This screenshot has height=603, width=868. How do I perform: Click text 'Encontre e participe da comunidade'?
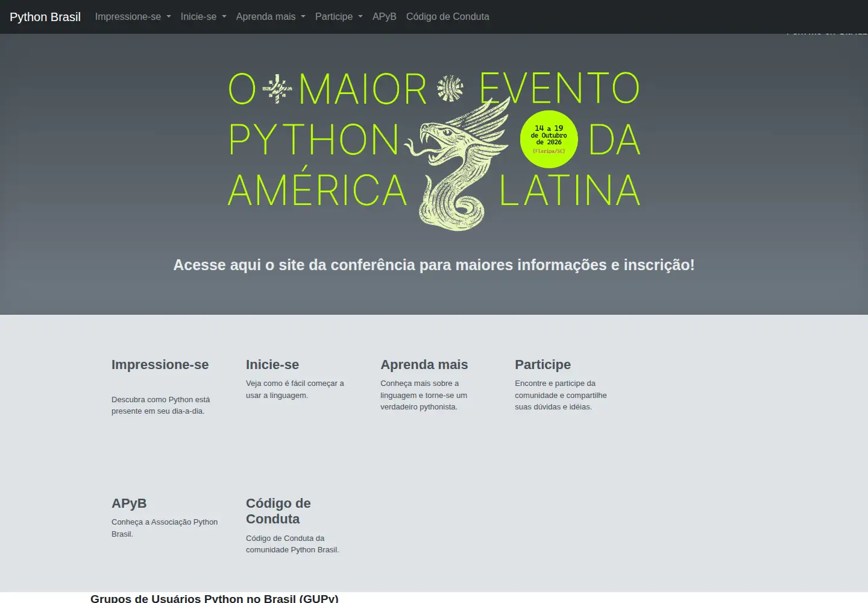coord(561,395)
